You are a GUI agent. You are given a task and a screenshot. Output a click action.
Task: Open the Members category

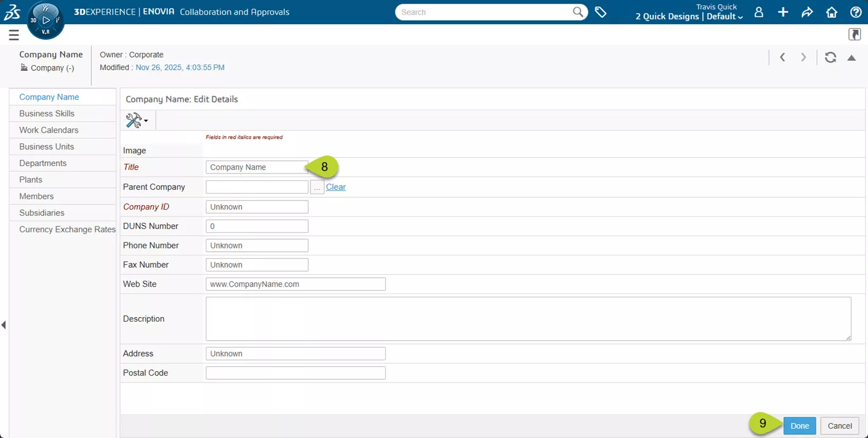click(x=36, y=196)
